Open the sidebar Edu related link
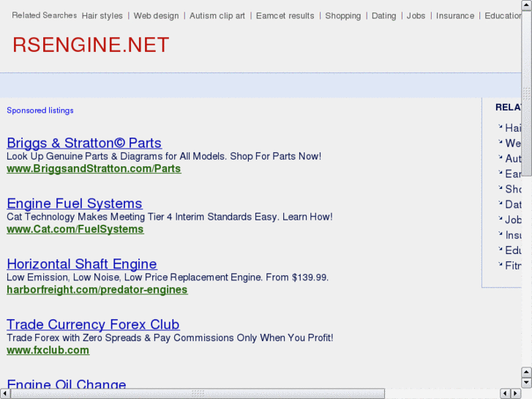Screen dimensions: 532x399 [x=513, y=250]
